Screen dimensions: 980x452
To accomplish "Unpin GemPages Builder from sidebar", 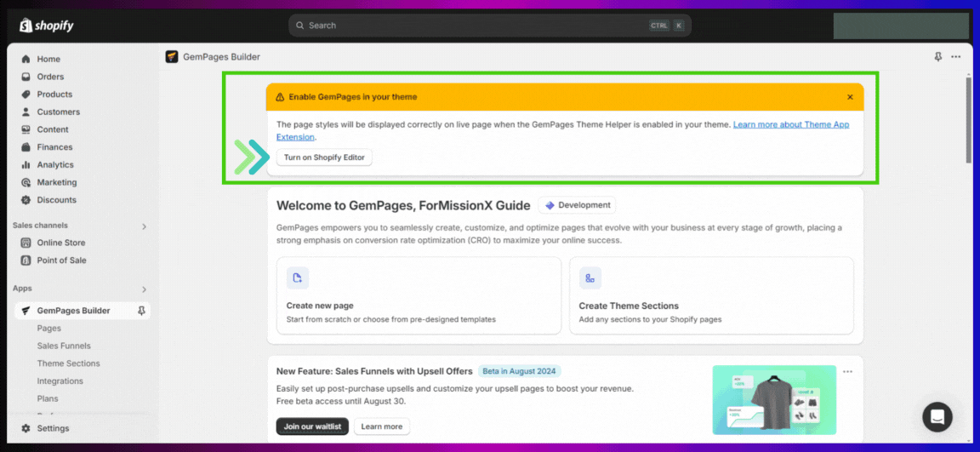I will pos(142,310).
